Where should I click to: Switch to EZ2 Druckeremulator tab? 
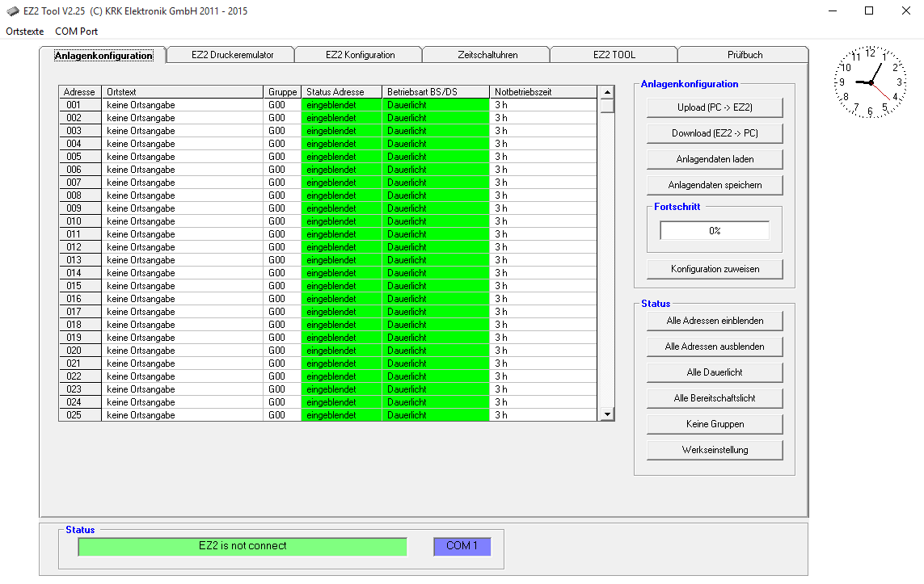click(232, 55)
